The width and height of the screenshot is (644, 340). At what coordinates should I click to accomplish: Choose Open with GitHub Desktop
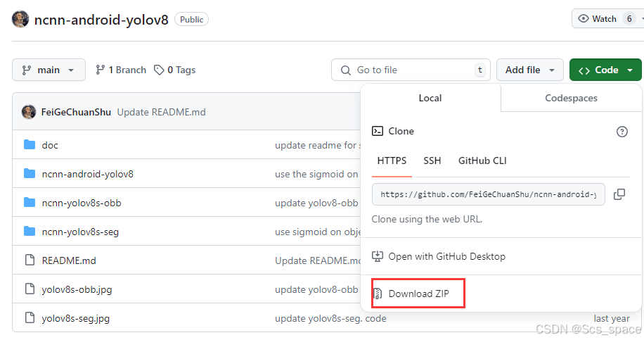point(446,256)
